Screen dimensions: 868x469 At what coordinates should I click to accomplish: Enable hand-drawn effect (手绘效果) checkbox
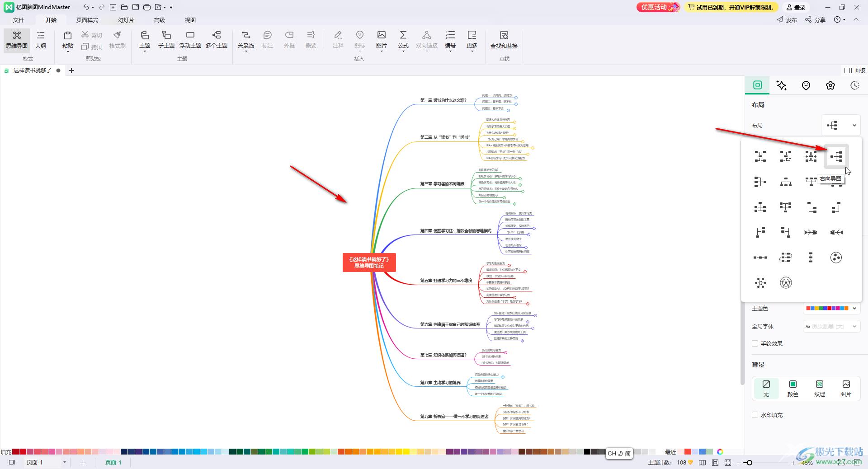coord(755,343)
